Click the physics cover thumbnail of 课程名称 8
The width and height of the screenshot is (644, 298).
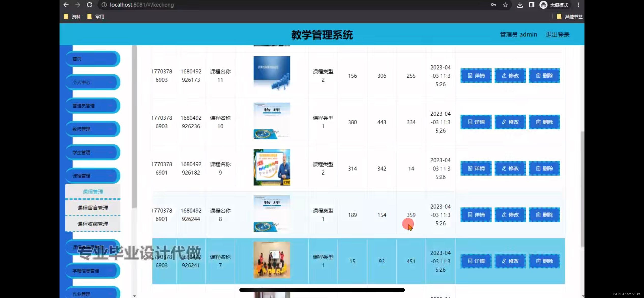272,213
